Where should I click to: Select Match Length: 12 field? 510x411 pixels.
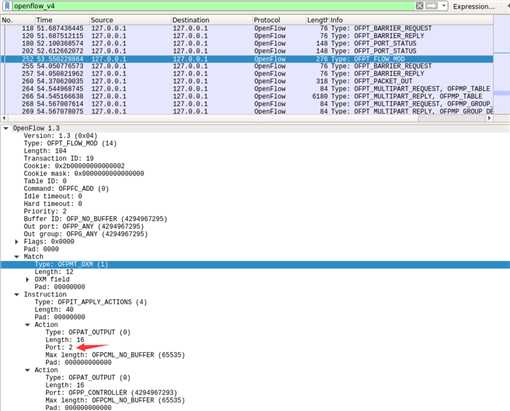[54, 272]
